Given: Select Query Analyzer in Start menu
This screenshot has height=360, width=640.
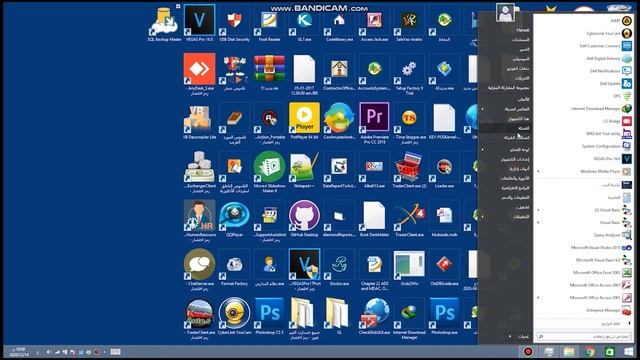Looking at the screenshot, I should pyautogui.click(x=584, y=235).
